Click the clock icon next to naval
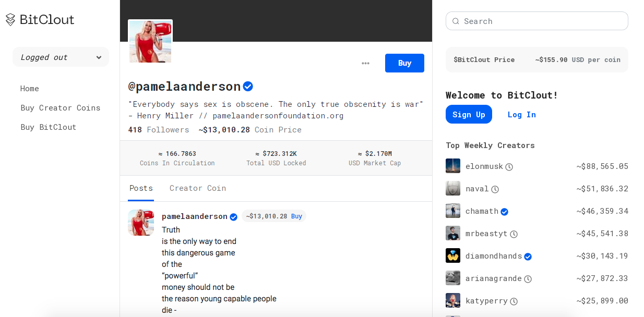This screenshot has height=317, width=644. click(x=495, y=189)
